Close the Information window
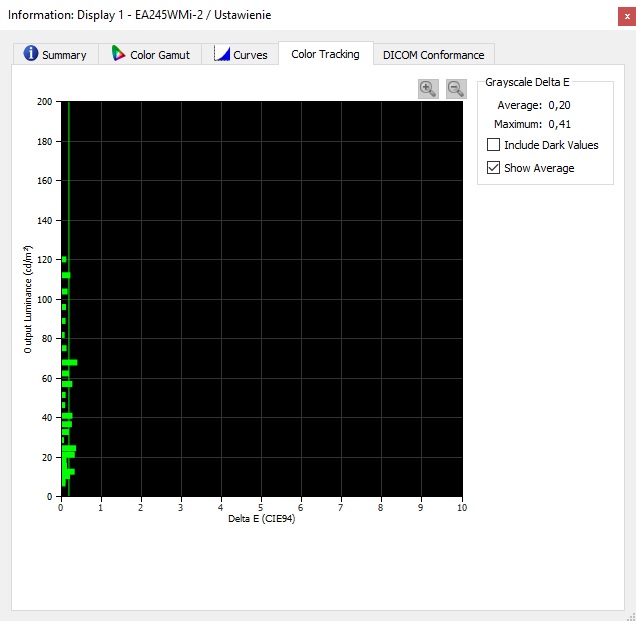 pyautogui.click(x=627, y=17)
